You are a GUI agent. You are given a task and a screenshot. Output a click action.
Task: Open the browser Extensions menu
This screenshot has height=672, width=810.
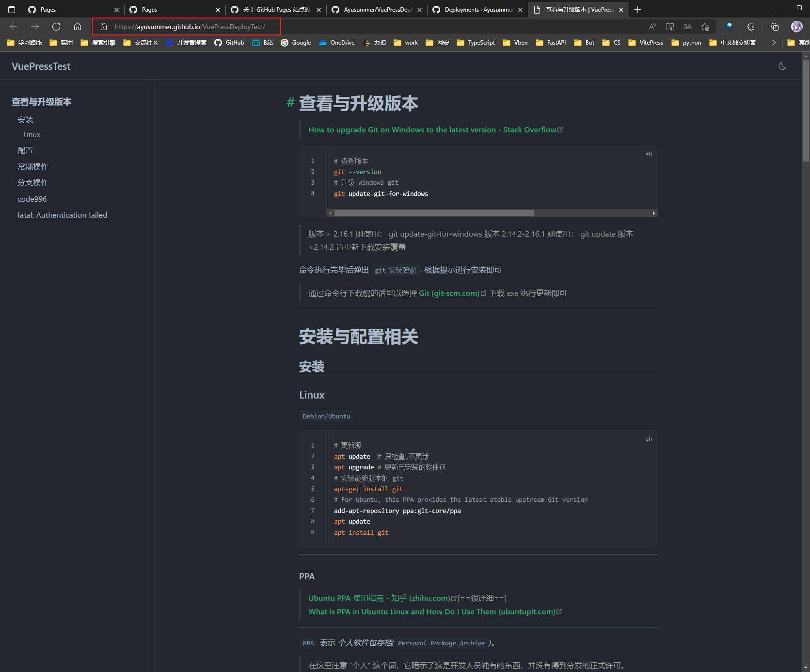tap(751, 27)
